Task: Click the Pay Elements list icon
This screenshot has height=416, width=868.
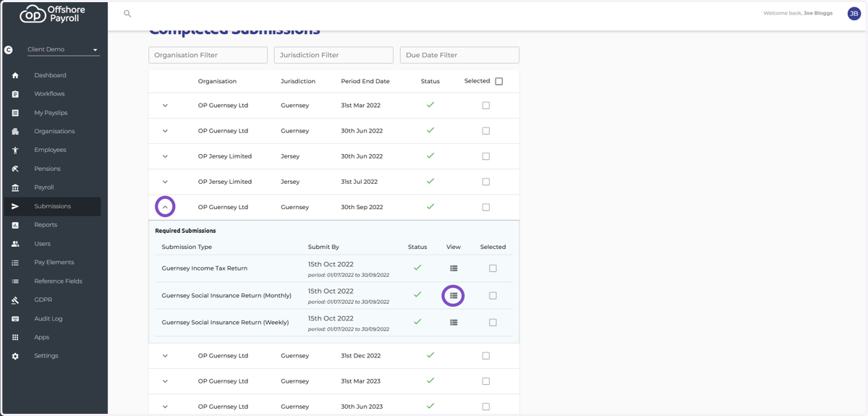Action: click(x=15, y=263)
